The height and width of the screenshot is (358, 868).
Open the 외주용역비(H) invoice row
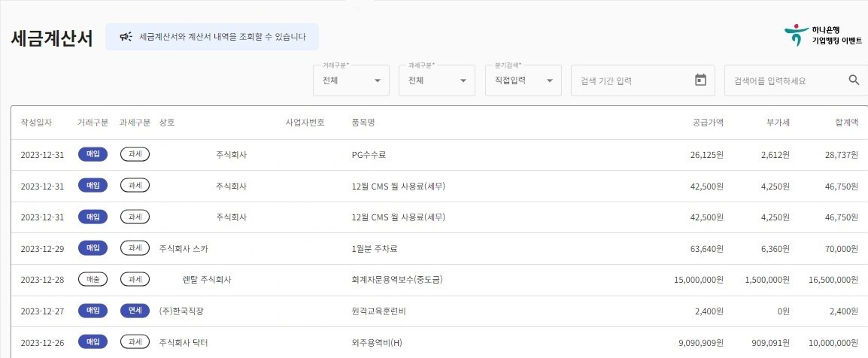pos(377,342)
